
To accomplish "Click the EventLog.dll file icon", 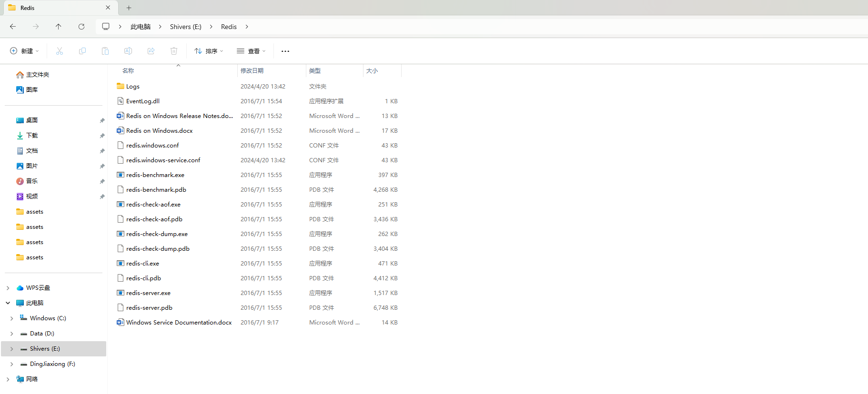I will pyautogui.click(x=121, y=101).
